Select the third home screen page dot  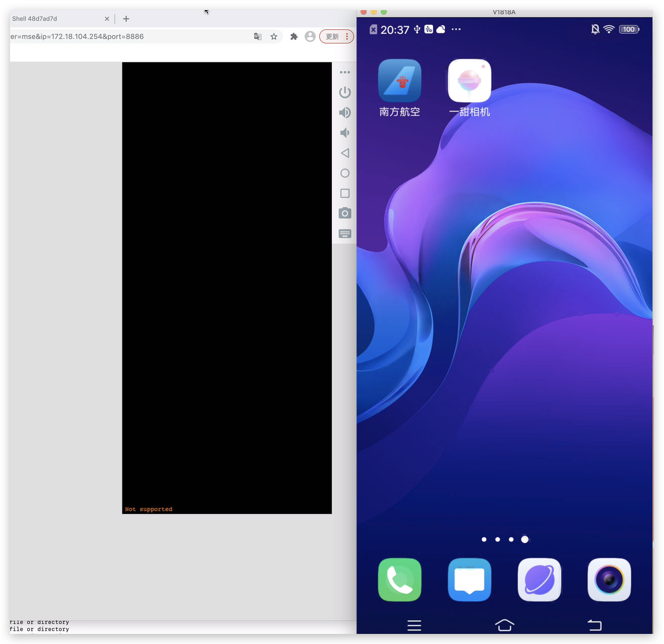(x=511, y=540)
